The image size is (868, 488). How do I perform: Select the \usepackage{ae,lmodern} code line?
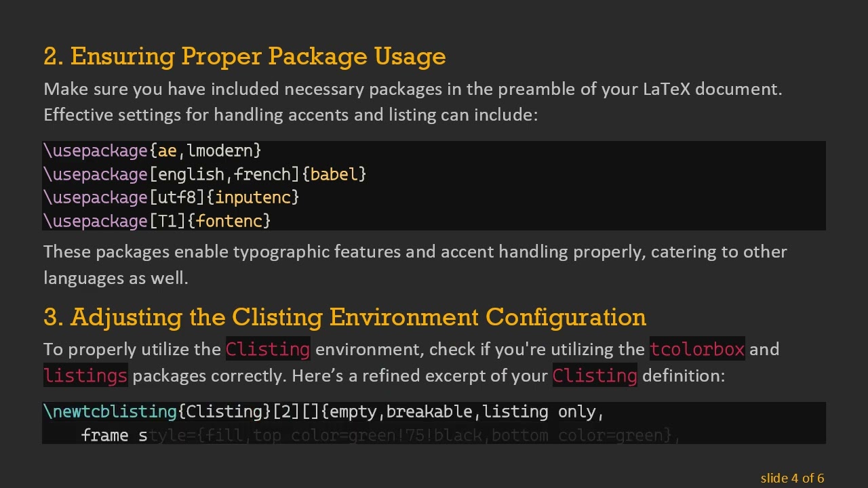pyautogui.click(x=152, y=150)
